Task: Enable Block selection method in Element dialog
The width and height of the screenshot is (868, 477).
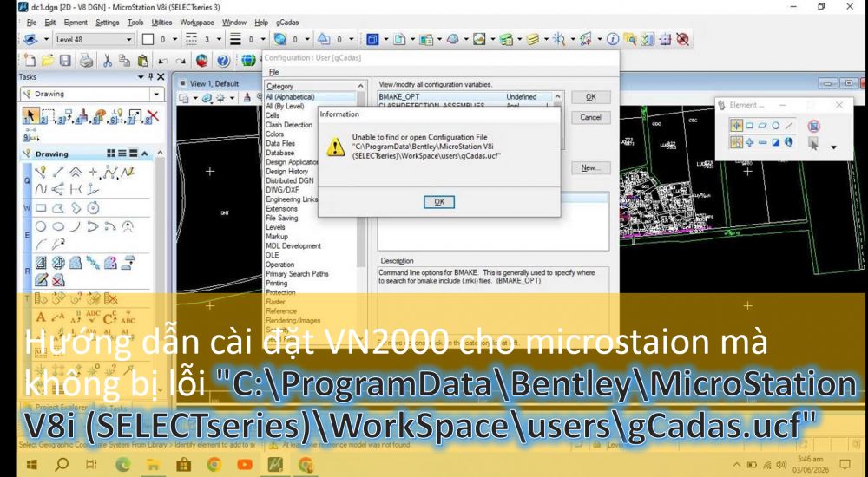Action: 750,126
